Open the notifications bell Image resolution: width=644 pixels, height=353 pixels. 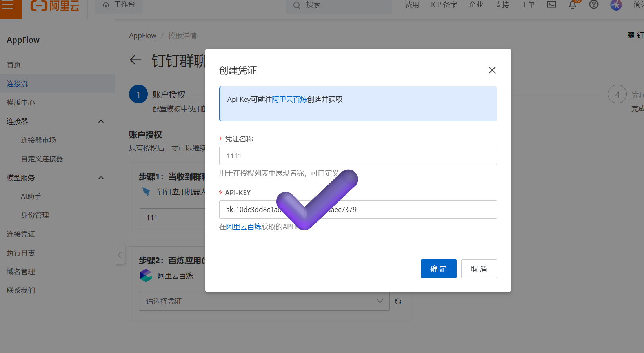click(573, 4)
